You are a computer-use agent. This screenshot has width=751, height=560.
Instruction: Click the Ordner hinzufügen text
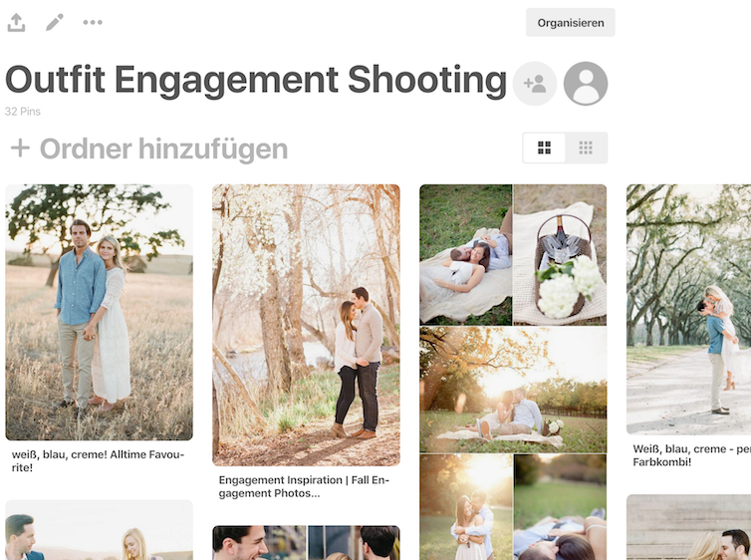pos(163,149)
